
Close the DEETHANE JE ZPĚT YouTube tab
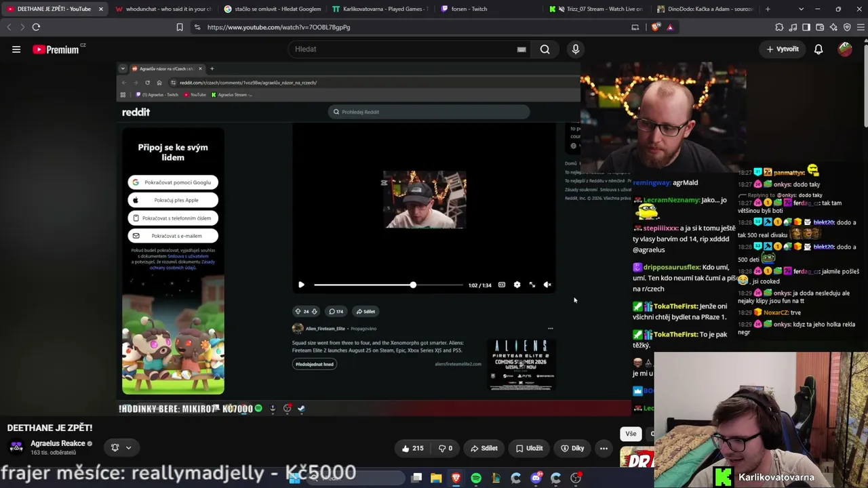click(x=100, y=9)
